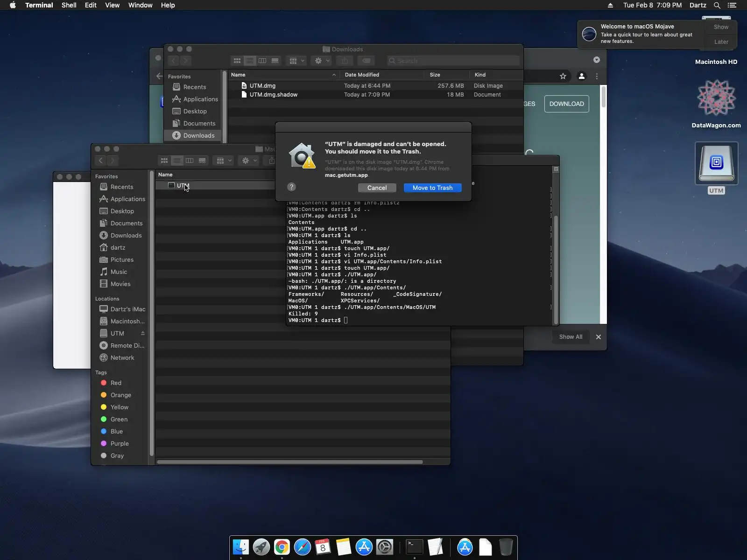The width and height of the screenshot is (747, 560).
Task: Open TextEdit from the Dock
Action: pyautogui.click(x=435, y=547)
